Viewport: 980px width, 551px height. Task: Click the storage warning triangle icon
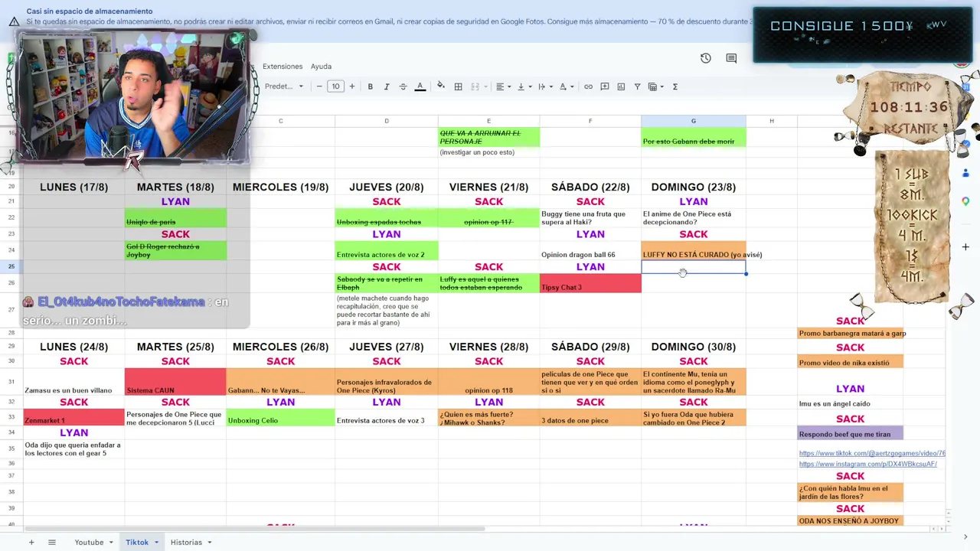click(x=14, y=21)
